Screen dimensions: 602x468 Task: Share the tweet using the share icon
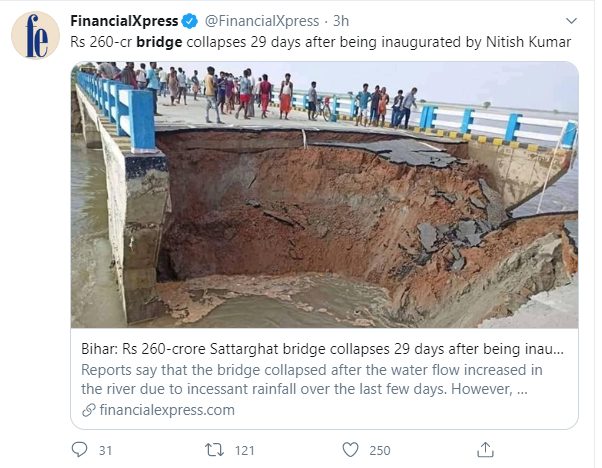click(x=485, y=450)
